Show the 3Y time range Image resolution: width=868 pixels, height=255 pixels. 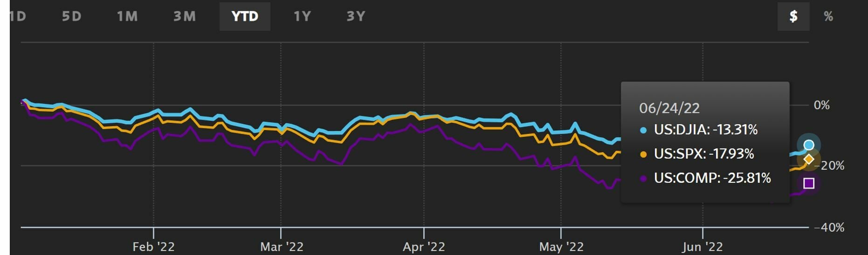[356, 16]
